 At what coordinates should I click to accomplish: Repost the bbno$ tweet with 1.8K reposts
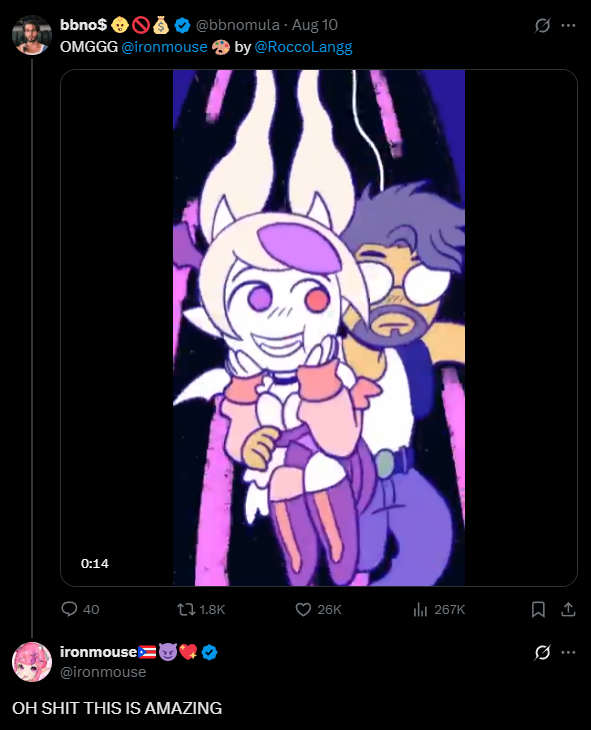pyautogui.click(x=186, y=609)
